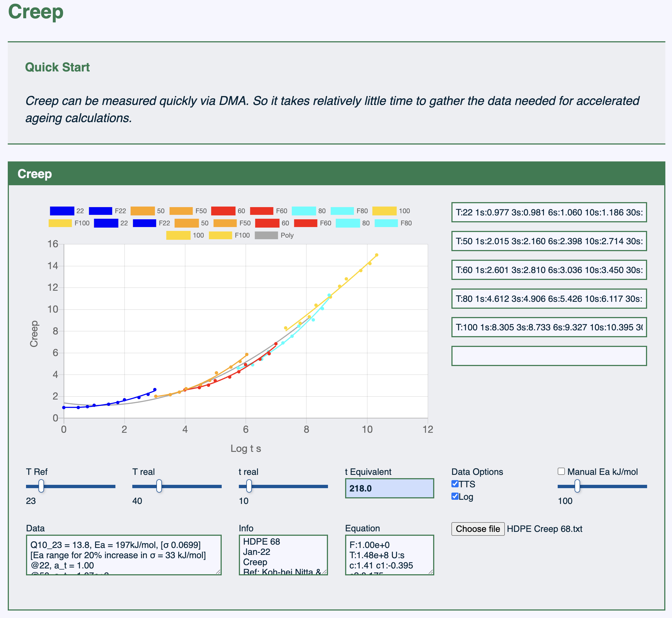Enable the Manual Ea kJ/mol checkbox

[x=561, y=471]
